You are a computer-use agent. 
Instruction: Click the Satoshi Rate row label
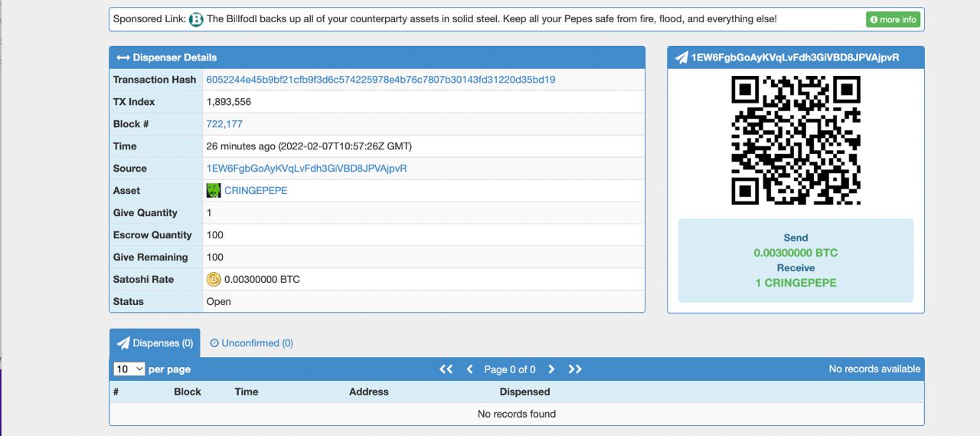pyautogui.click(x=144, y=280)
